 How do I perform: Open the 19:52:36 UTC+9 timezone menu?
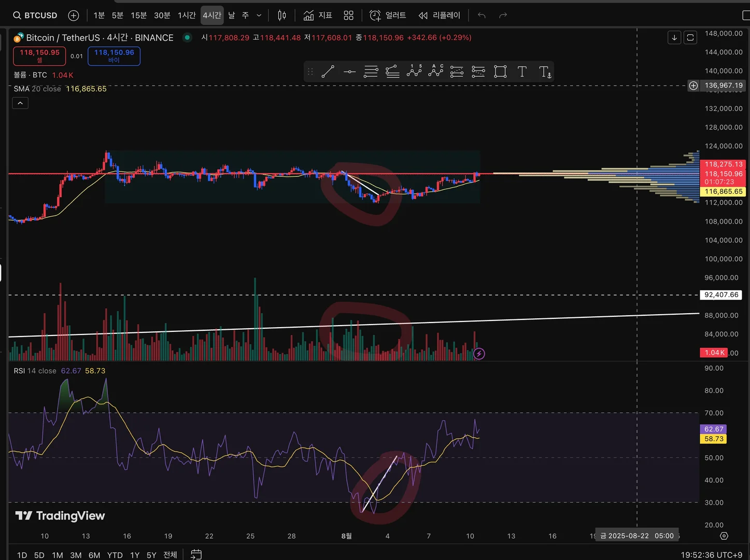click(x=712, y=555)
